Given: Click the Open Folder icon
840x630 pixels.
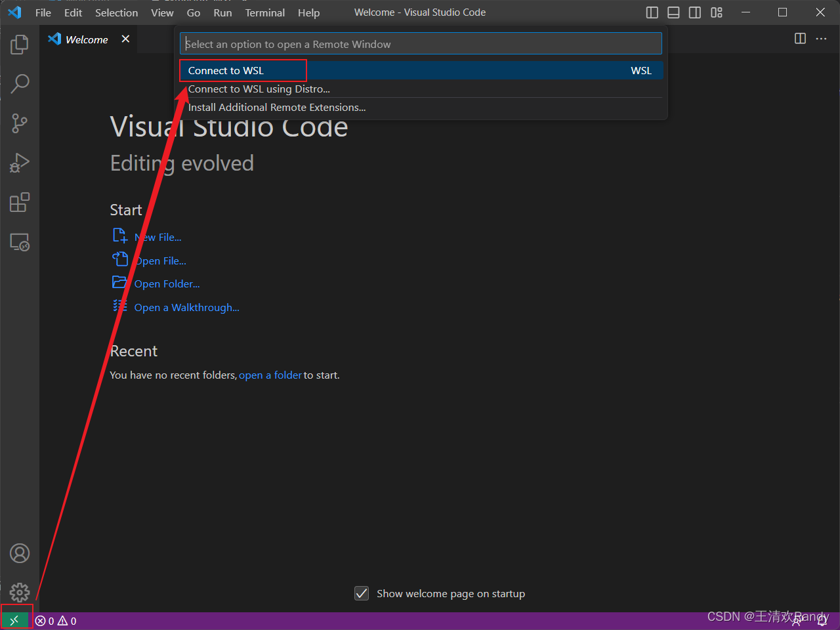Looking at the screenshot, I should [x=119, y=282].
